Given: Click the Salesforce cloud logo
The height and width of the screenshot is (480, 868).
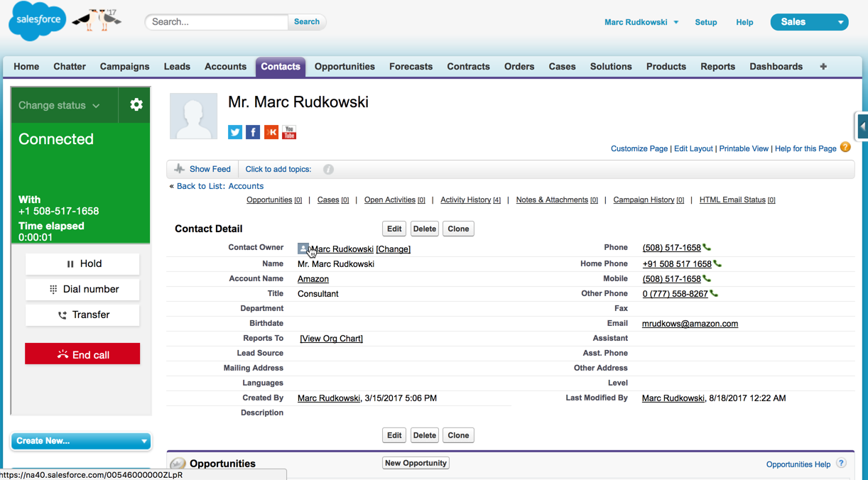Looking at the screenshot, I should [x=38, y=21].
